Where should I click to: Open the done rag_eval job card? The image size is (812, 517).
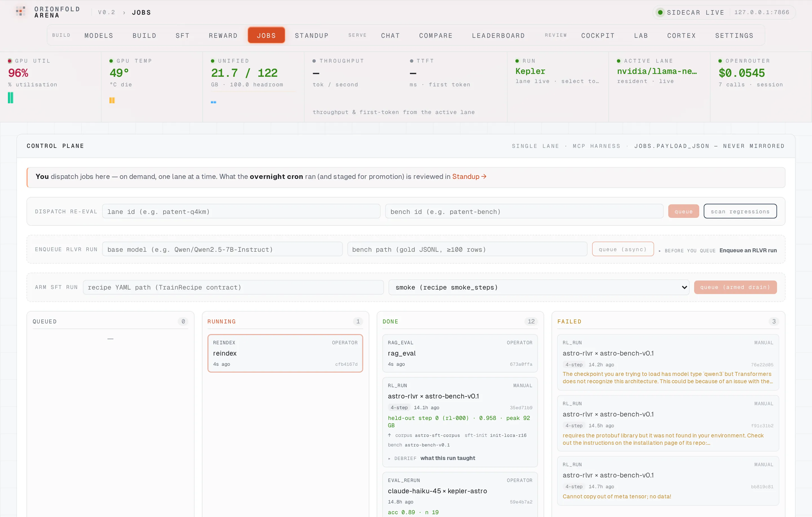[460, 353]
